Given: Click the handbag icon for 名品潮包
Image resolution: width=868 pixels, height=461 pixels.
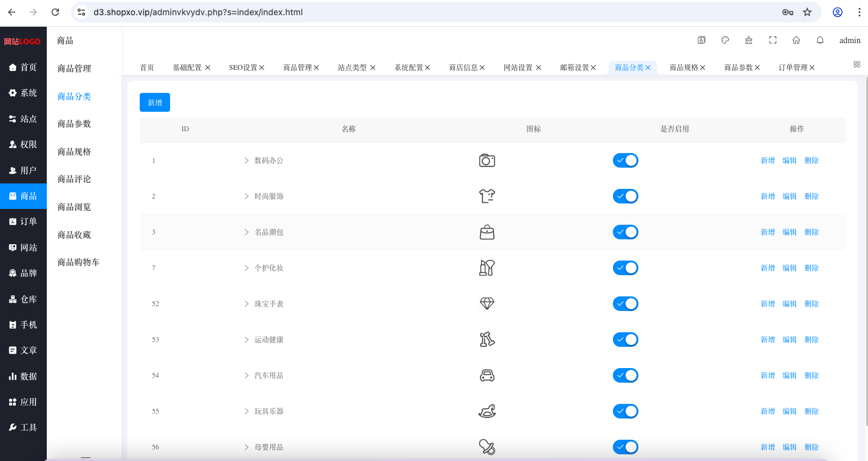Looking at the screenshot, I should [x=487, y=232].
